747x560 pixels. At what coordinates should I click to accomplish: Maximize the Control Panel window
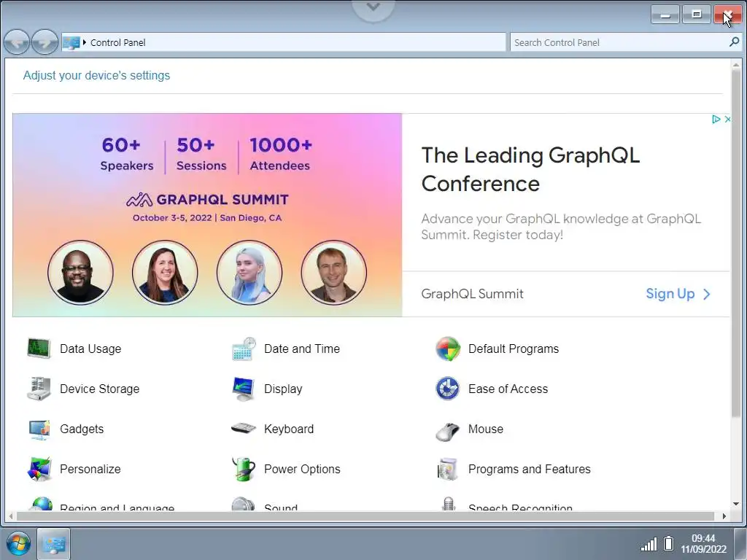697,15
